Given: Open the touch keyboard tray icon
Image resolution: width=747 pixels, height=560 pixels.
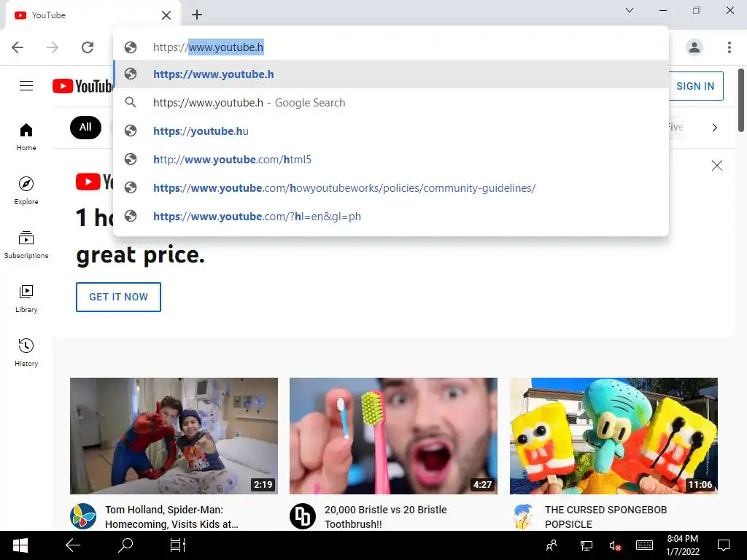Looking at the screenshot, I should (x=644, y=545).
